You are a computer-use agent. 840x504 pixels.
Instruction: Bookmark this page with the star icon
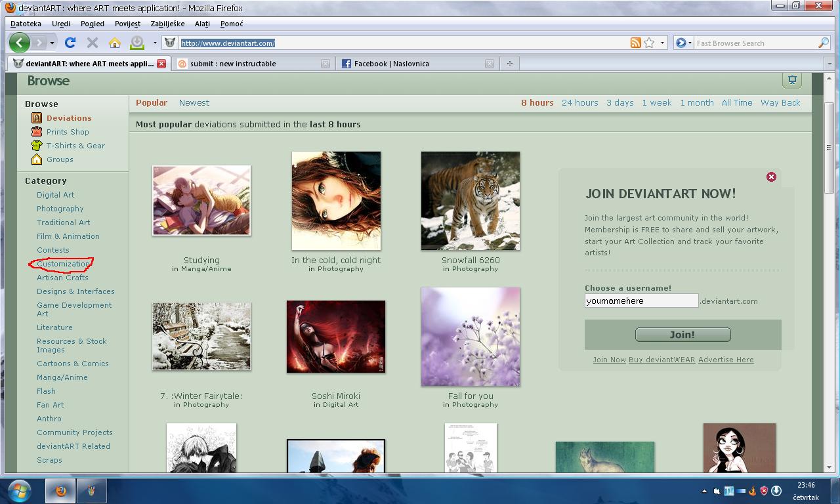[x=649, y=43]
